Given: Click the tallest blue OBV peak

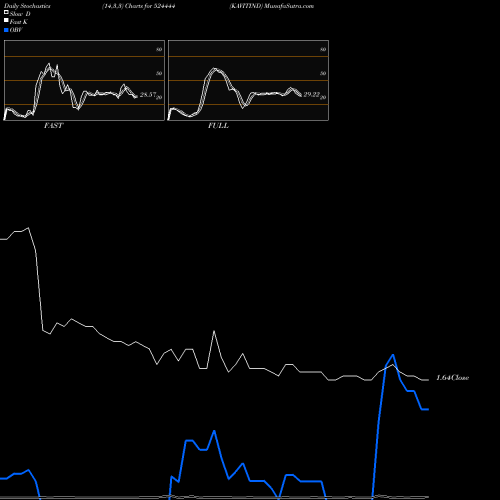Looking at the screenshot, I should (x=393, y=355).
